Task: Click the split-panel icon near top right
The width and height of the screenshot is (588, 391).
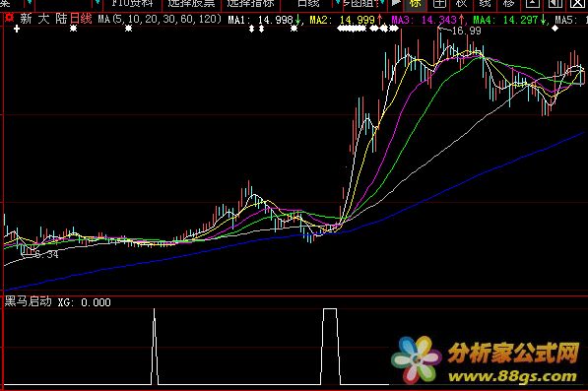Action: coord(555,4)
